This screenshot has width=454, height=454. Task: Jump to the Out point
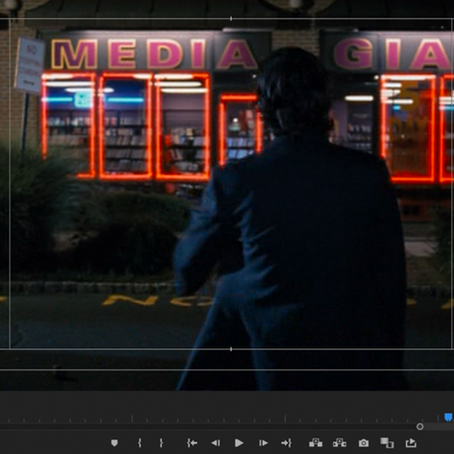(x=286, y=443)
